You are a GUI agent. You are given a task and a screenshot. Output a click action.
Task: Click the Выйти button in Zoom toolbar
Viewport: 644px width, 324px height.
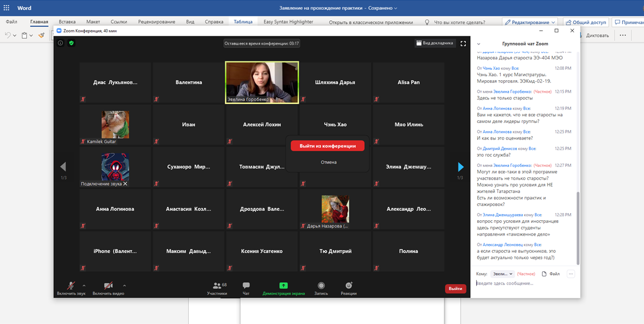tap(455, 289)
